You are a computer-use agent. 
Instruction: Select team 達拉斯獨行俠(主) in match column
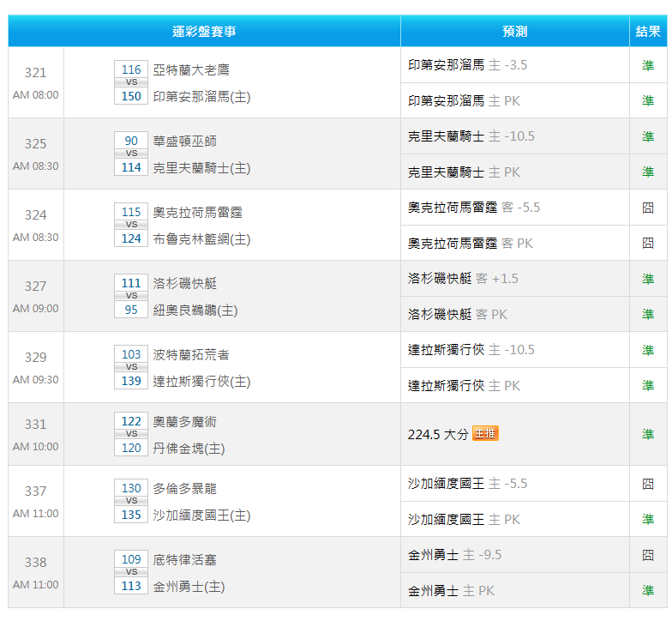201,381
